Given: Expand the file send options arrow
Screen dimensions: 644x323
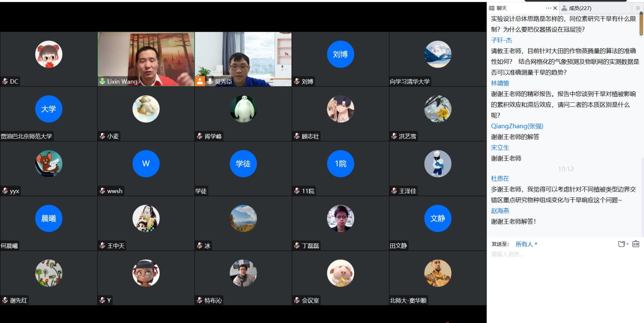Looking at the screenshot, I should point(627,244).
